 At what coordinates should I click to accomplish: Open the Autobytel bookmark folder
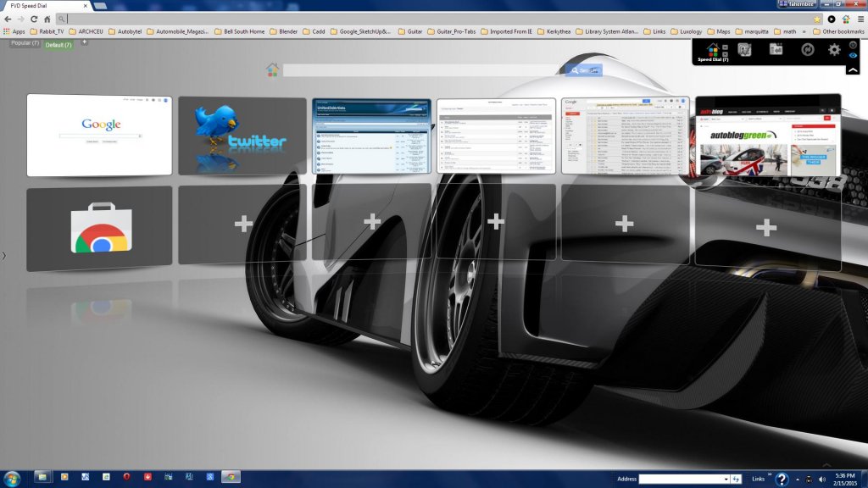[x=125, y=31]
